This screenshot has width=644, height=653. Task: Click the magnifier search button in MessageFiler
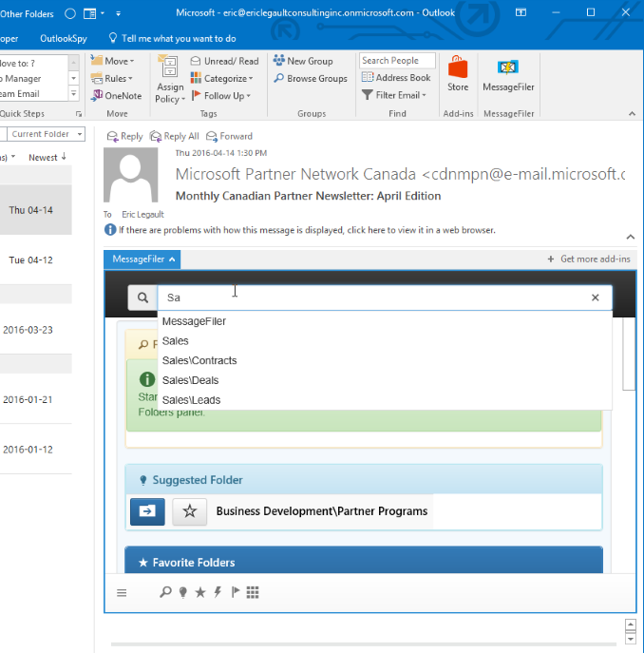[142, 298]
